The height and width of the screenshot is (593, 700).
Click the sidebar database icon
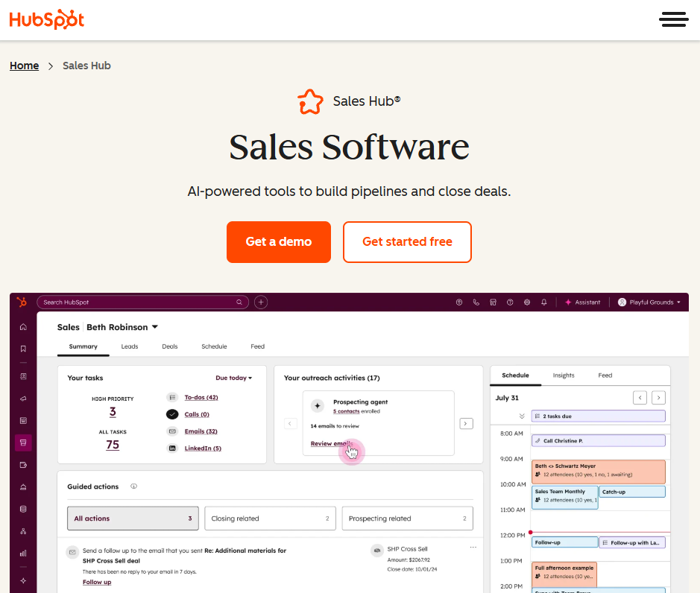pyautogui.click(x=23, y=509)
